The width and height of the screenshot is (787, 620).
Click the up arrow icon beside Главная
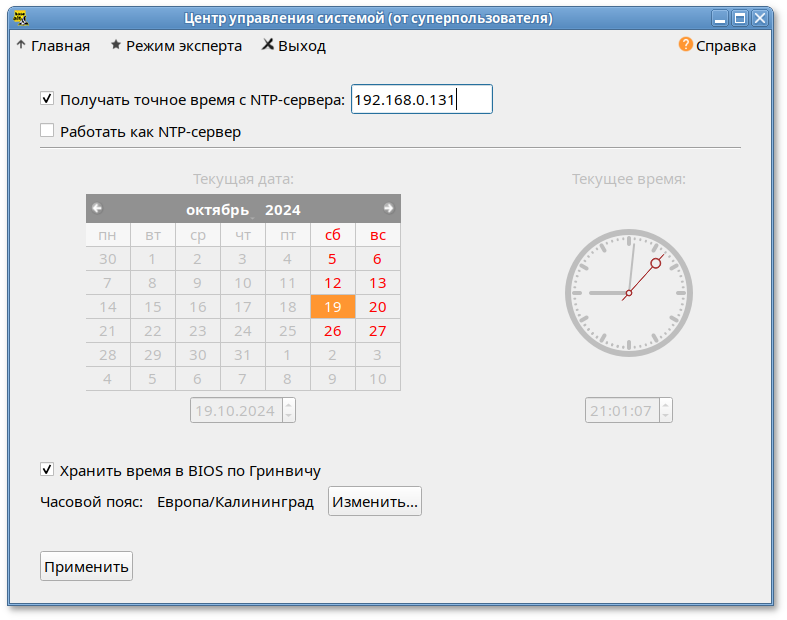click(x=21, y=45)
